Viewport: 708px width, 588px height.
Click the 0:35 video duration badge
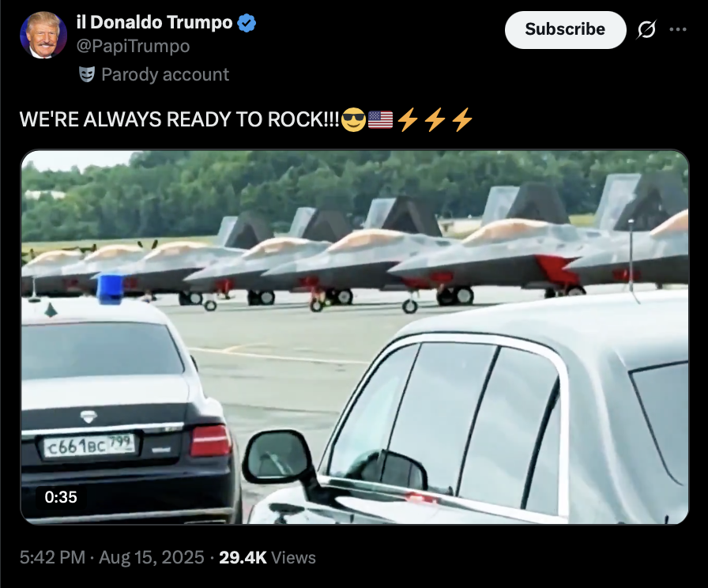tap(61, 497)
